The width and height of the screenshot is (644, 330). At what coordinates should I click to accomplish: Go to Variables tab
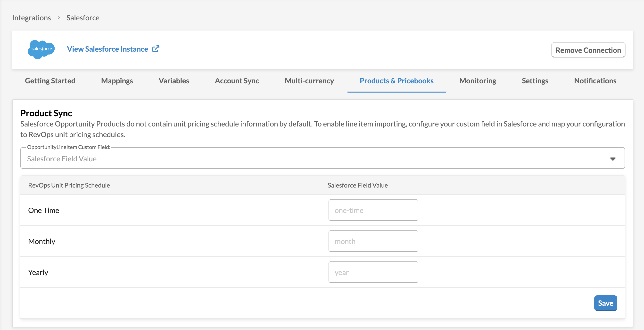174,81
